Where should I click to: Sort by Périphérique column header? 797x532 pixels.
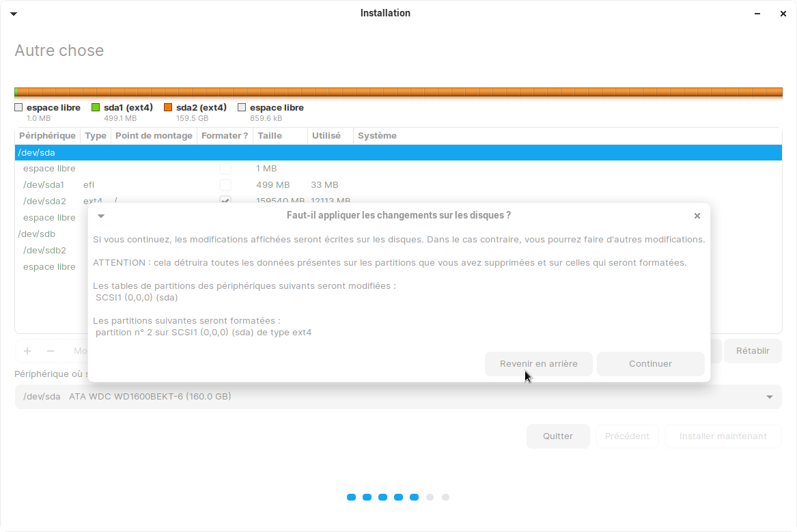(x=47, y=136)
